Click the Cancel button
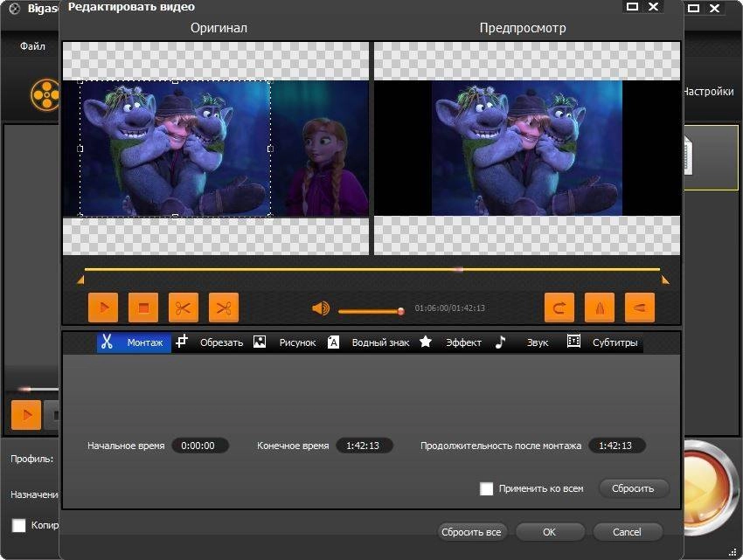The width and height of the screenshot is (743, 560). 628,532
